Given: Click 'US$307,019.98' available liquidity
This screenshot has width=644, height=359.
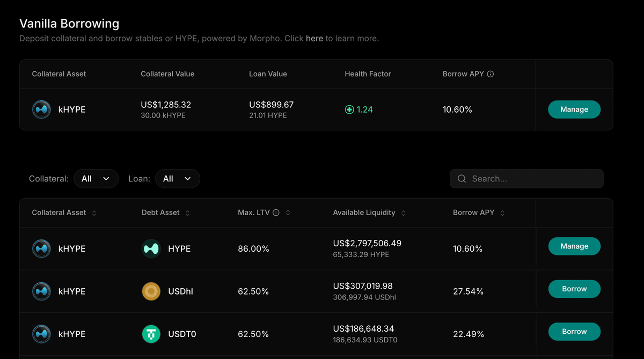Looking at the screenshot, I should [x=363, y=286].
